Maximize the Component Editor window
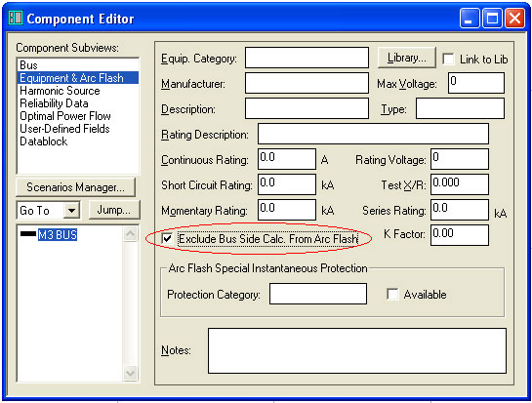This screenshot has height=403, width=532. (492, 18)
